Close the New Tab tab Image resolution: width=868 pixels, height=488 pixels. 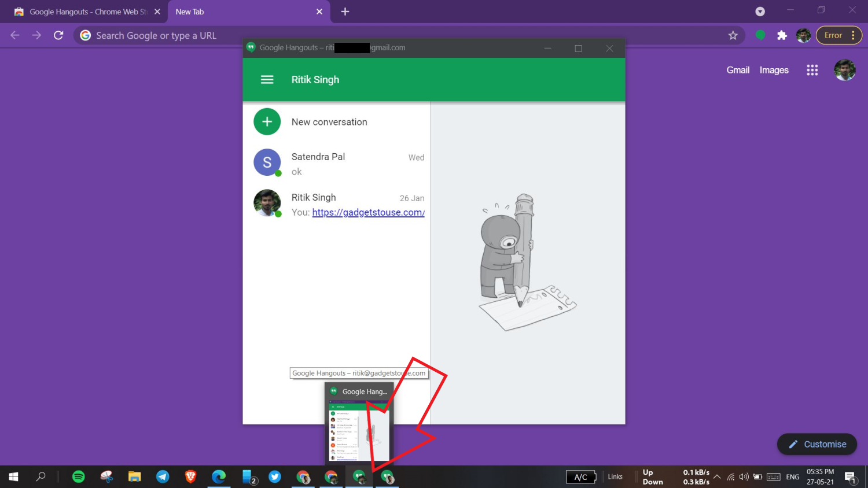point(319,12)
